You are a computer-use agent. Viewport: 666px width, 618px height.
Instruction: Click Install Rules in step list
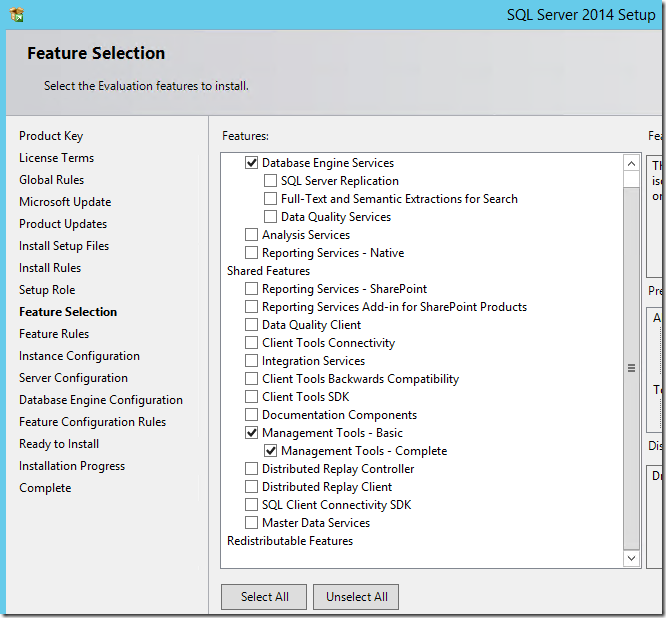[x=50, y=268]
